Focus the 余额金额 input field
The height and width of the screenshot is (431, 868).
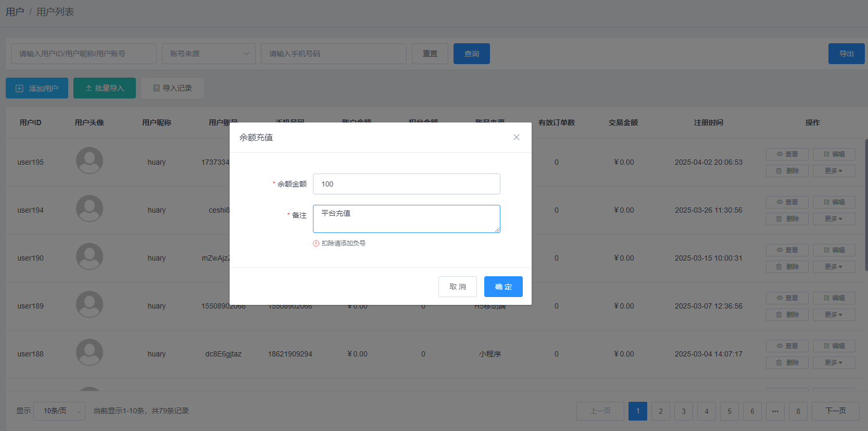[x=406, y=184]
